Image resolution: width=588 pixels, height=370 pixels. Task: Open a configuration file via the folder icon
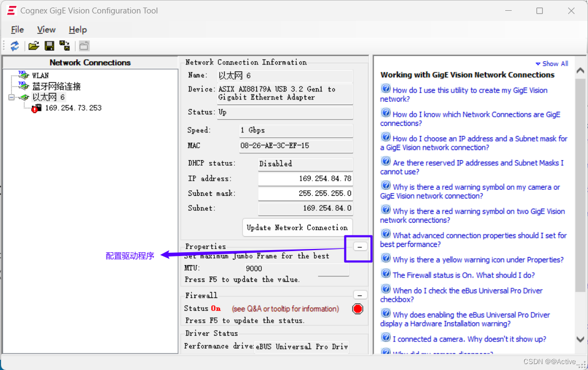pyautogui.click(x=33, y=46)
